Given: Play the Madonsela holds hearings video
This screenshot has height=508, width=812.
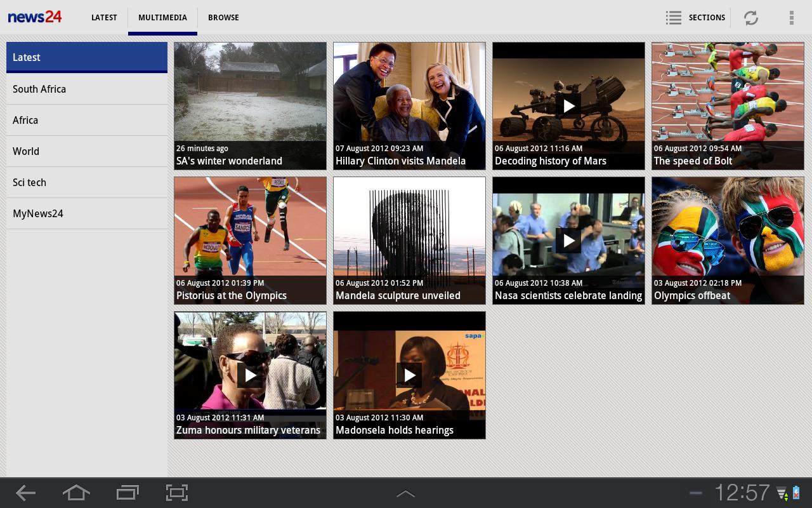Looking at the screenshot, I should tap(409, 375).
